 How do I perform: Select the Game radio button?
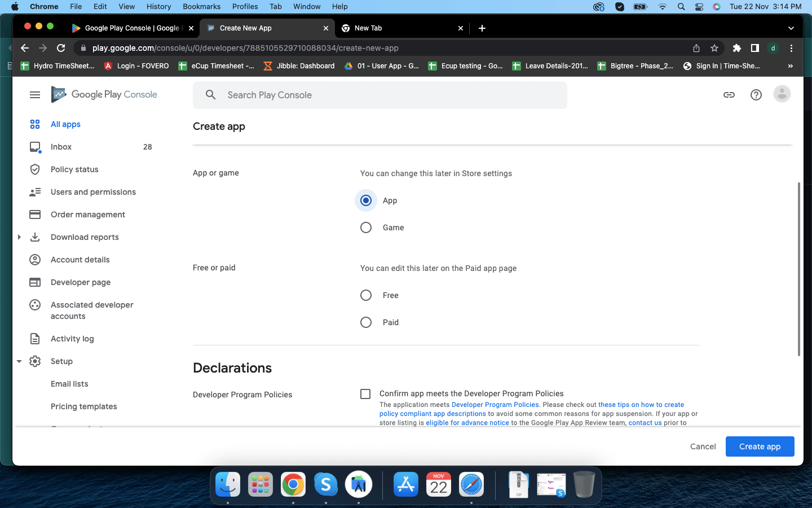(x=366, y=227)
